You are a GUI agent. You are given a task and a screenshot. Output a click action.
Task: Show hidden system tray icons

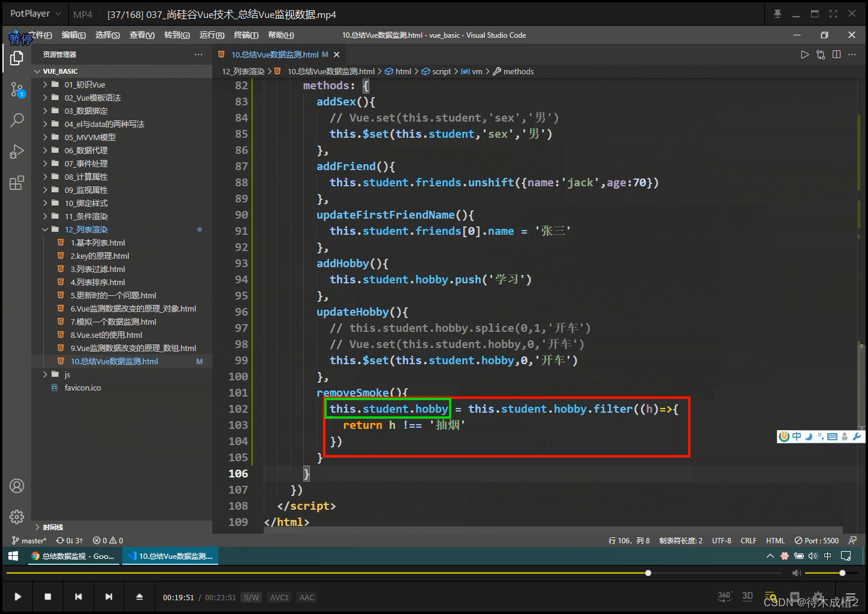pos(770,556)
